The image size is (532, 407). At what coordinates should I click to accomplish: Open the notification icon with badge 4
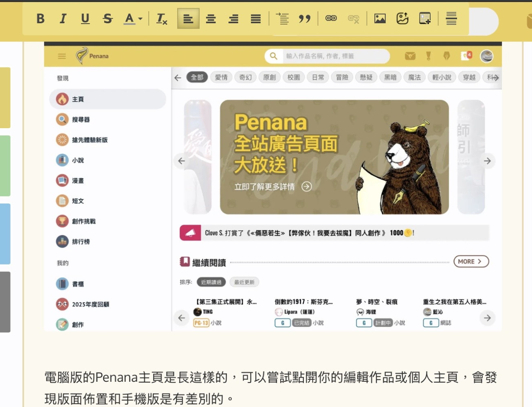466,56
